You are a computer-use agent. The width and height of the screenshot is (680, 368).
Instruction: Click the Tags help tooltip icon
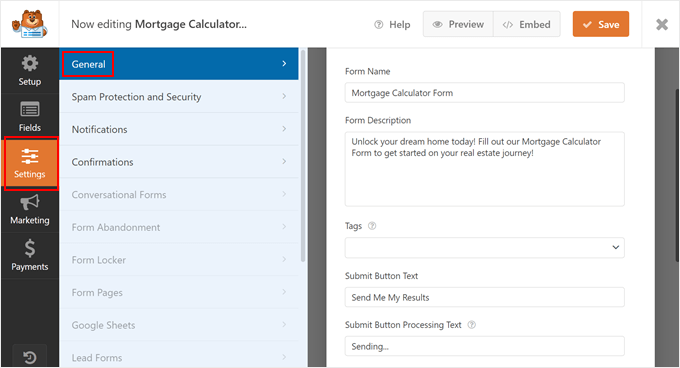(x=372, y=226)
